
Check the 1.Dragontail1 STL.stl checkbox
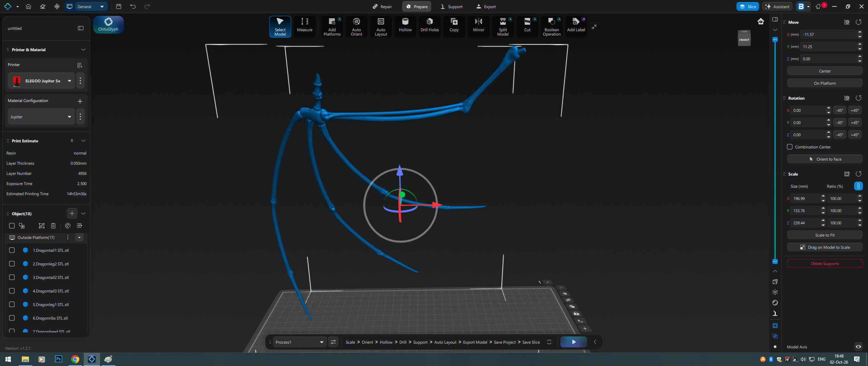point(12,250)
